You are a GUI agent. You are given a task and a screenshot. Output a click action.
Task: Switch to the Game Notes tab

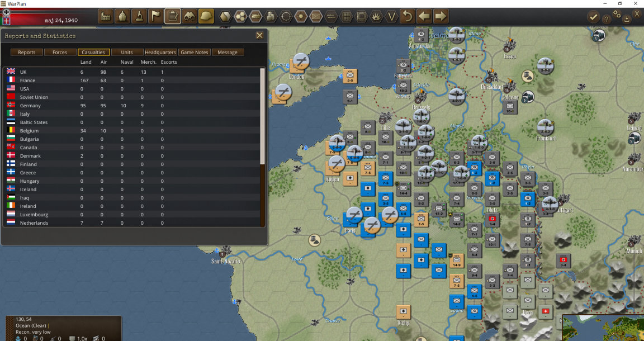click(x=195, y=52)
